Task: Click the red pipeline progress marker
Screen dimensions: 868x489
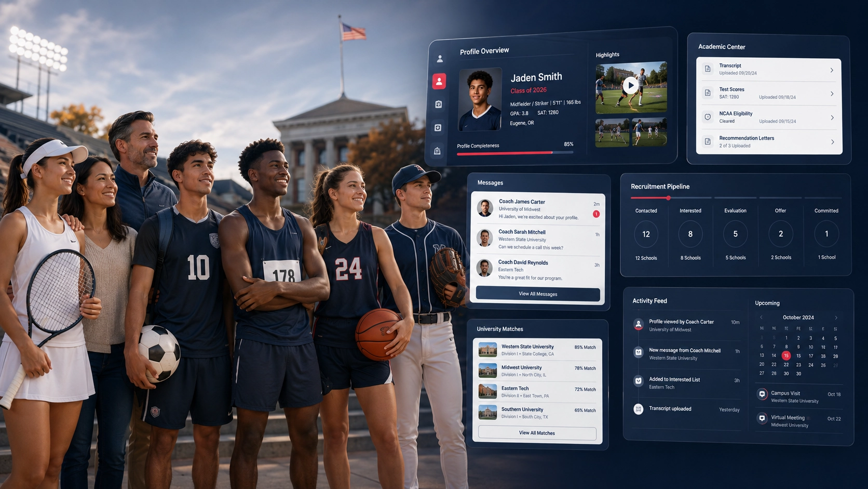Action: click(x=669, y=198)
